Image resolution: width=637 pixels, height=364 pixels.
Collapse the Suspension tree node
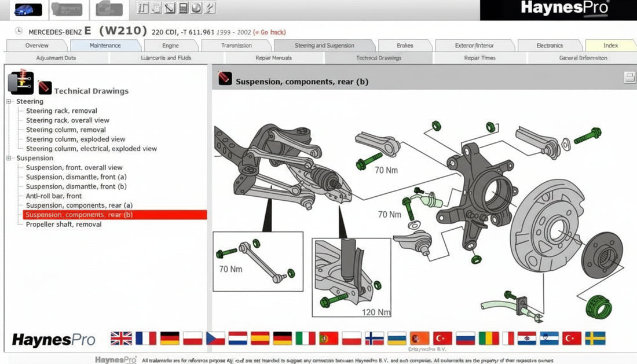[x=9, y=158]
